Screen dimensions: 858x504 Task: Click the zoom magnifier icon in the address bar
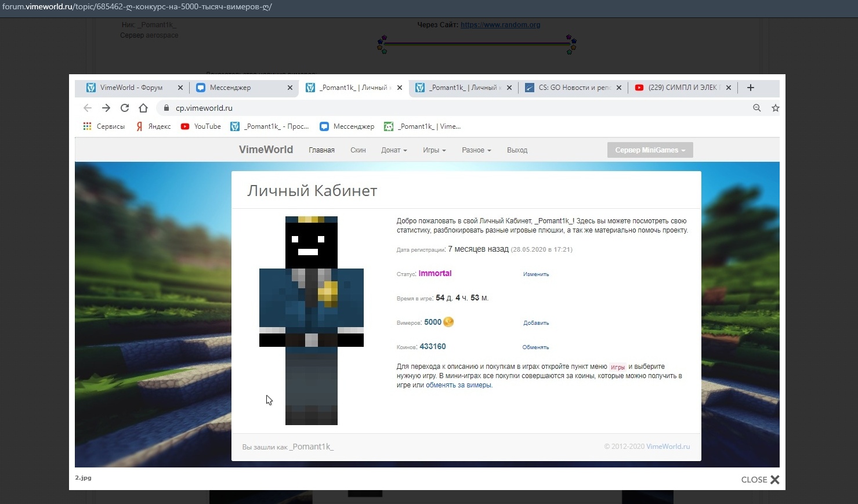[757, 108]
